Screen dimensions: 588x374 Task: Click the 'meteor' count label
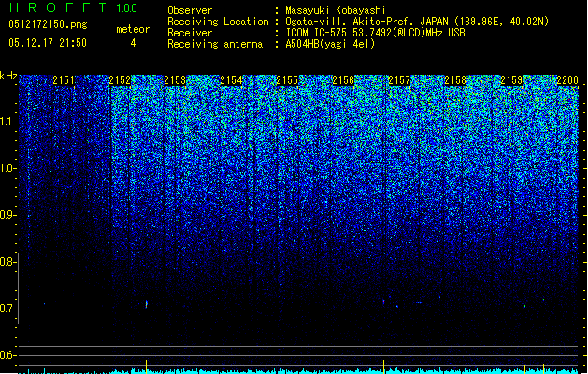(133, 29)
